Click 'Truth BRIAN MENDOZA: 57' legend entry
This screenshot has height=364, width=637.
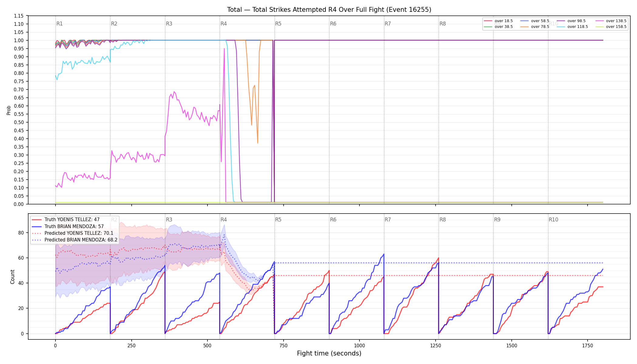68,226
